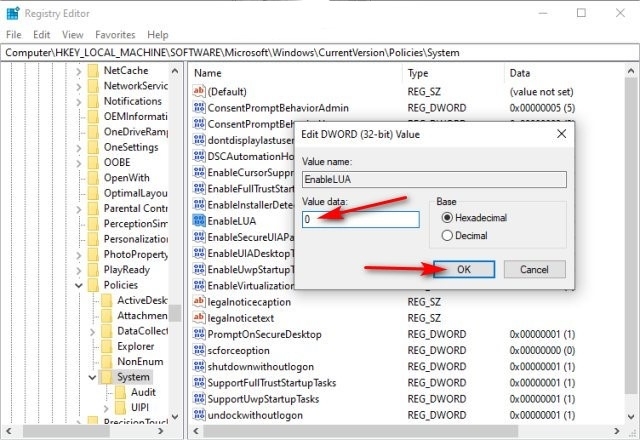Click the Policies folder icon in tree
The image size is (640, 440).
tap(92, 285)
